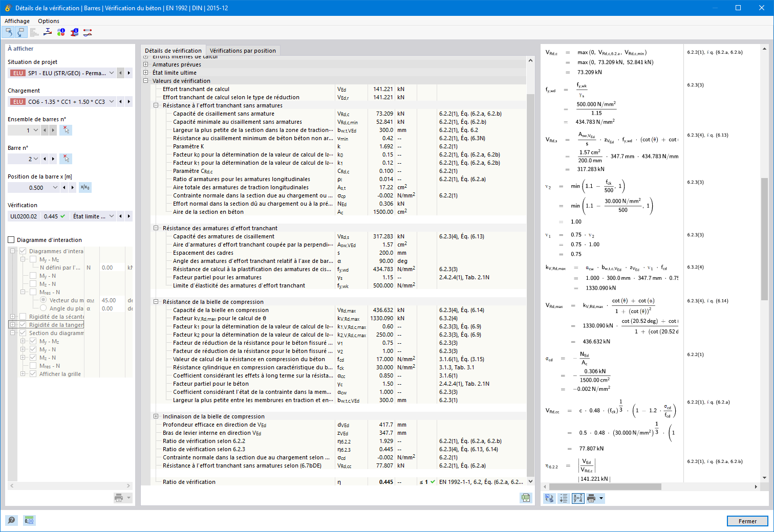Go to next load combination arrow
This screenshot has height=532, width=774.
(x=129, y=102)
